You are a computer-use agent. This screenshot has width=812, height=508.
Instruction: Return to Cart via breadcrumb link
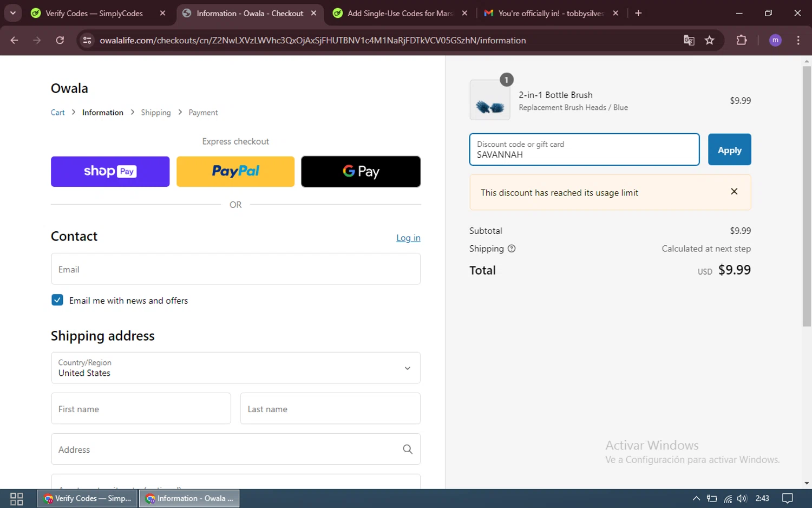point(57,113)
